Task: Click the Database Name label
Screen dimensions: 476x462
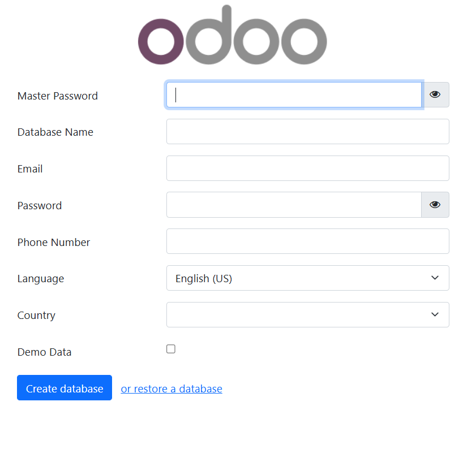Action: pyautogui.click(x=55, y=132)
